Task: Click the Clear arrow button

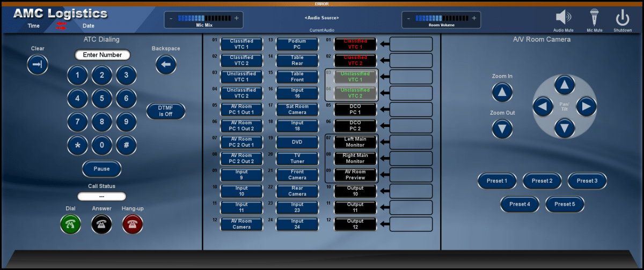Action: point(38,65)
